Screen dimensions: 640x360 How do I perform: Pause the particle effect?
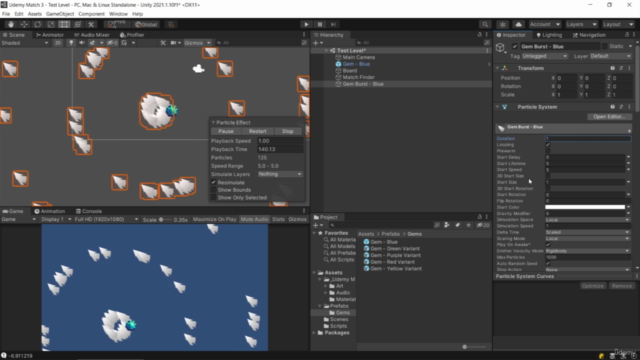tap(226, 131)
